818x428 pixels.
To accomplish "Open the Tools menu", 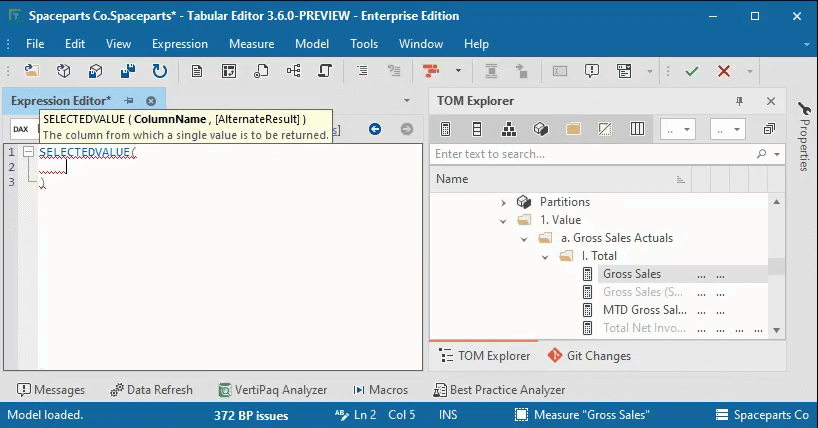I will click(x=364, y=44).
